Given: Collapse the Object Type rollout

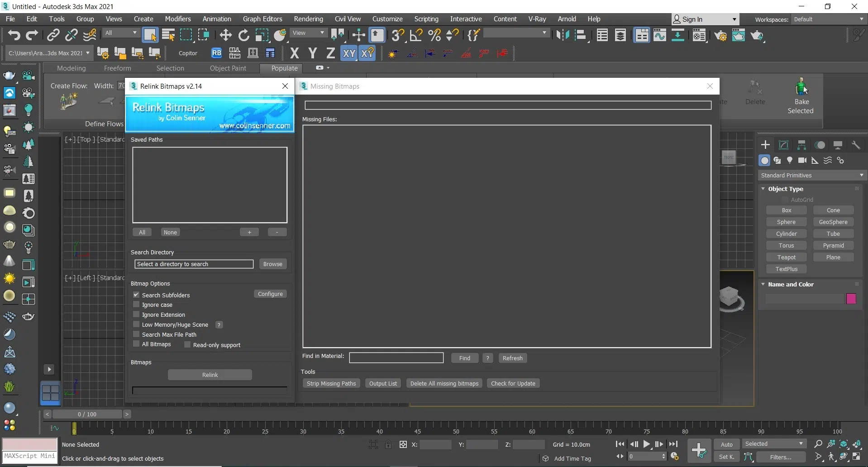Looking at the screenshot, I should [786, 189].
